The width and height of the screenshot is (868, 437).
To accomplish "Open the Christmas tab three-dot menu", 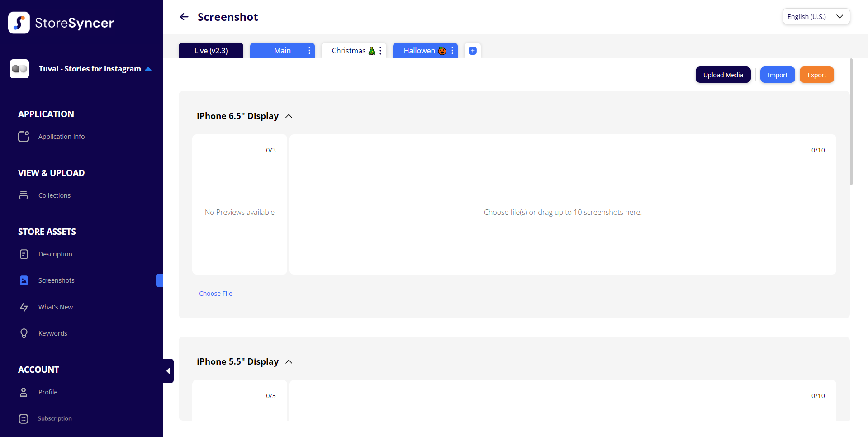I will [380, 51].
